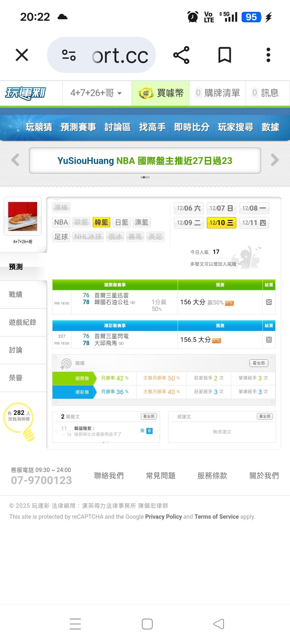Open the 聯絡我們 footer link
The image size is (290, 644).
coord(109,475)
